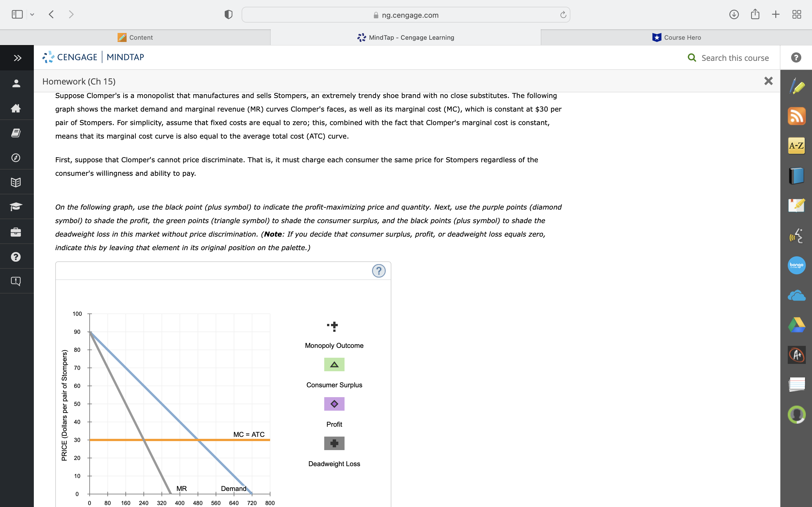Launch the ReadSpeaker text-to-speech tool
The image size is (812, 507).
(797, 235)
